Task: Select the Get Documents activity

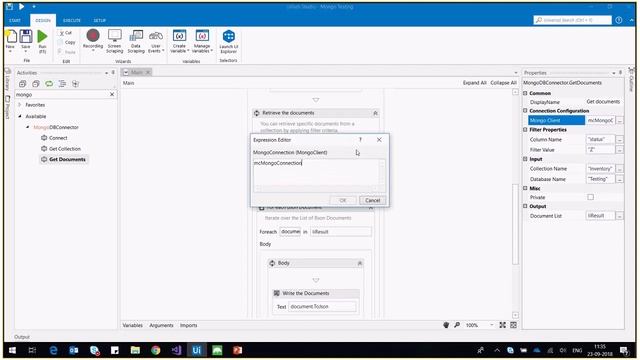Action: [63, 159]
